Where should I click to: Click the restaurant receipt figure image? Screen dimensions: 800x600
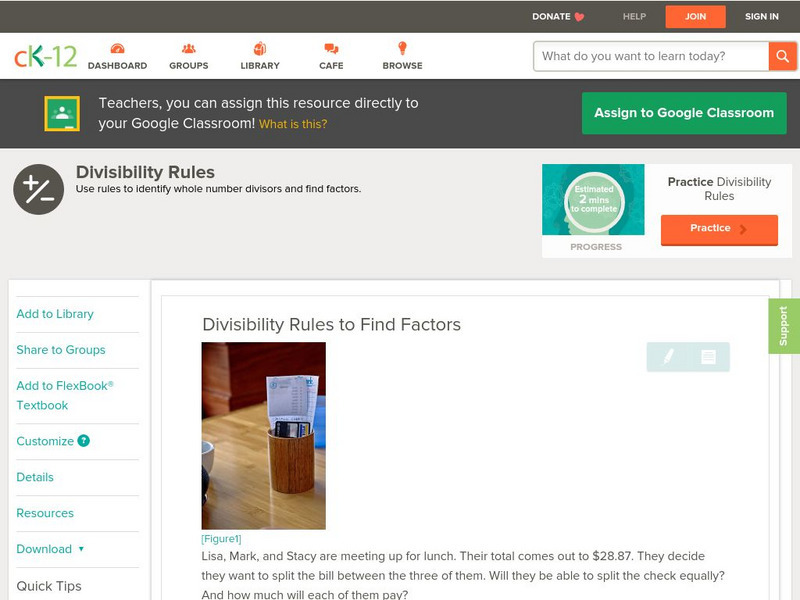[264, 436]
